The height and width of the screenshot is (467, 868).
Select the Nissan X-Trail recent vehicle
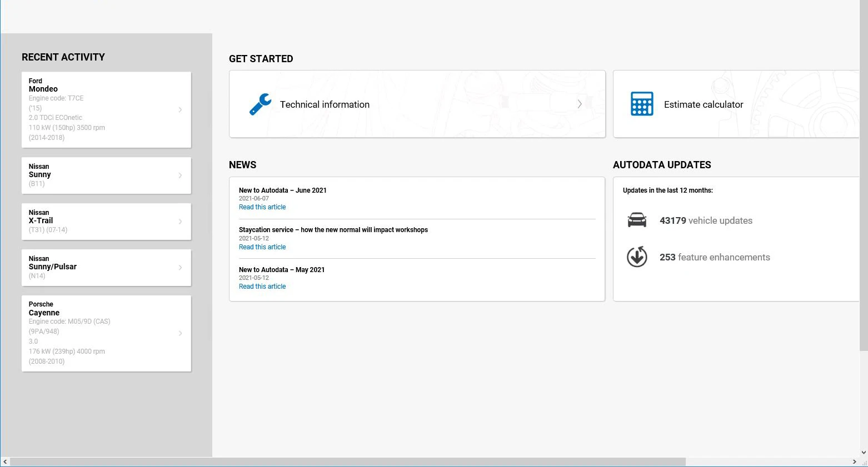coord(106,222)
